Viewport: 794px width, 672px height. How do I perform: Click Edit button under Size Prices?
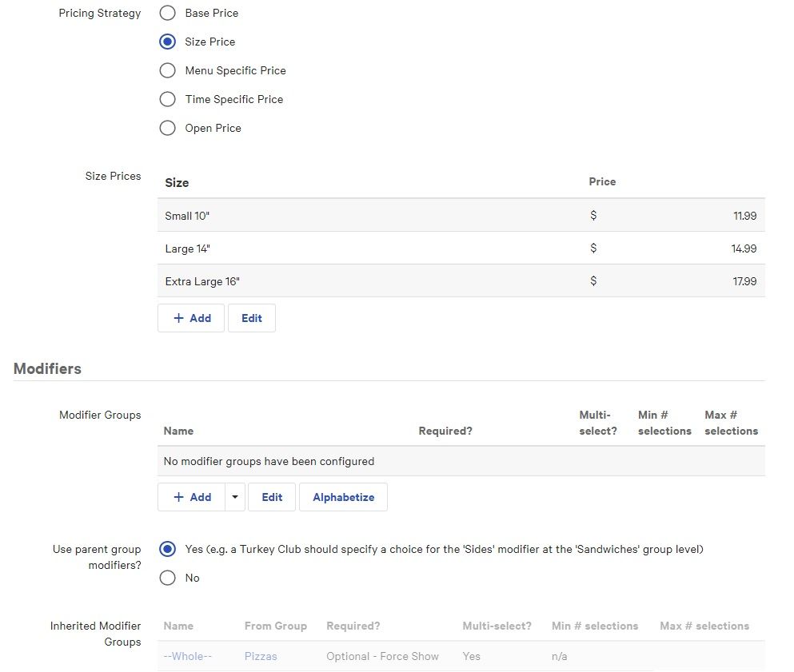click(251, 318)
